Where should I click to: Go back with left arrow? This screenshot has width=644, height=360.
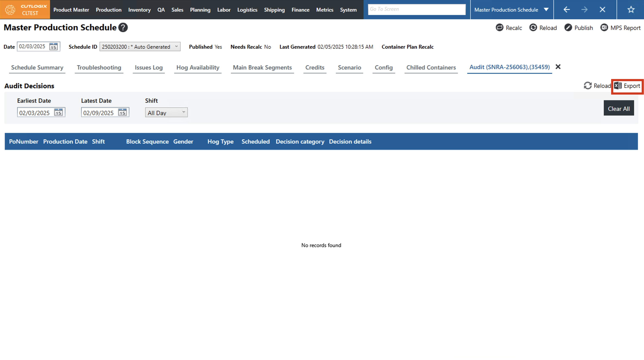567,10
